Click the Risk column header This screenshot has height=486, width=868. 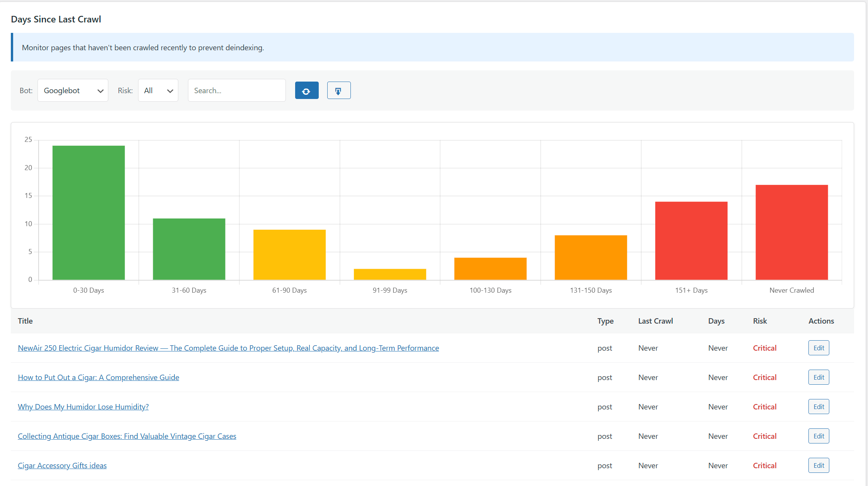click(760, 321)
